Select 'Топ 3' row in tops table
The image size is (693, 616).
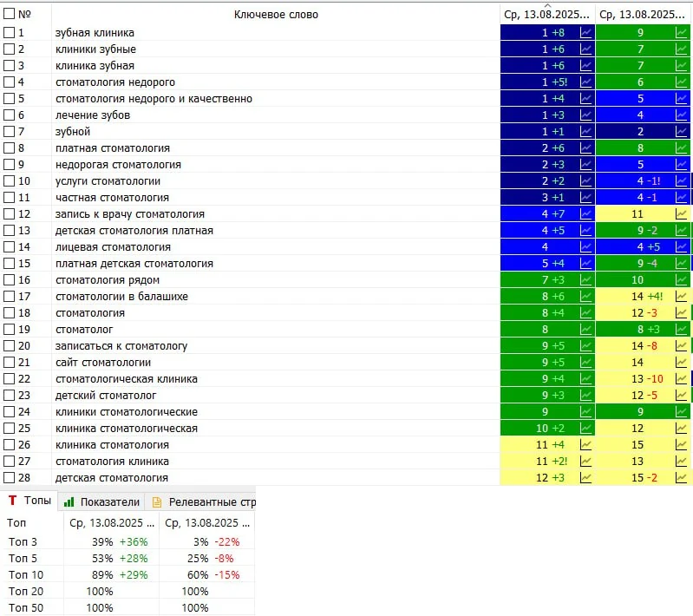click(x=128, y=541)
